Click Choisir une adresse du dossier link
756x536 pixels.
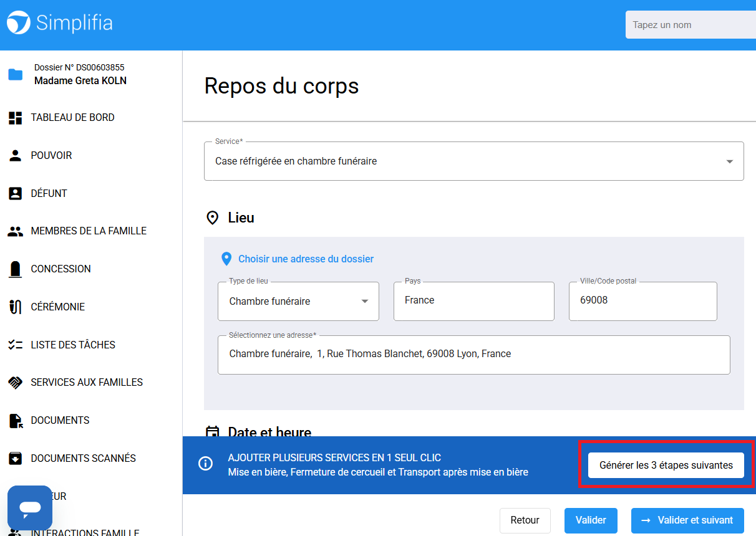pos(306,259)
